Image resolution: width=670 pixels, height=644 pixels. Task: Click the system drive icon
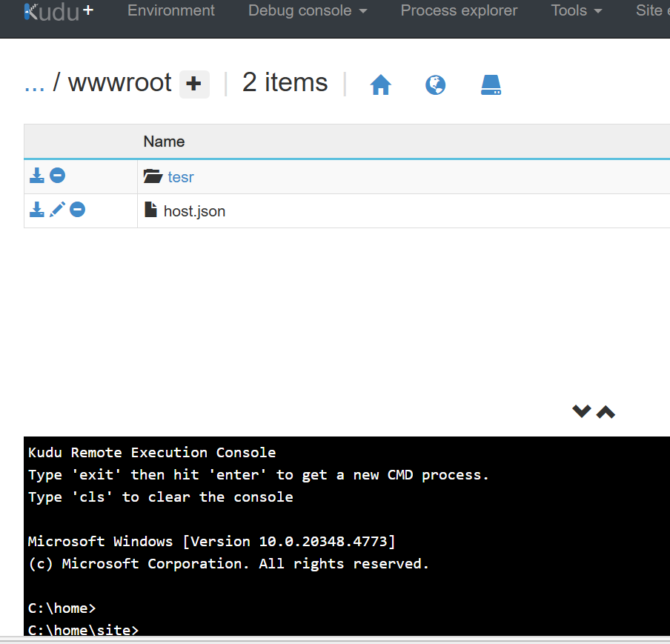[x=491, y=84]
